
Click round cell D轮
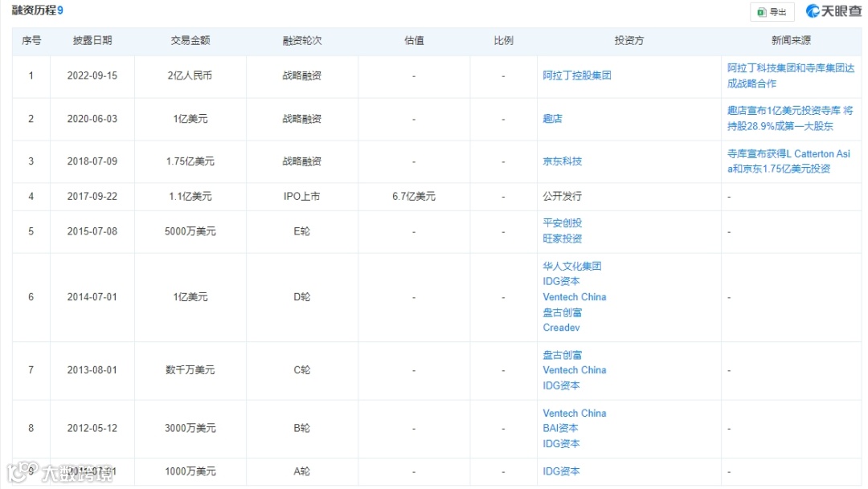[301, 297]
